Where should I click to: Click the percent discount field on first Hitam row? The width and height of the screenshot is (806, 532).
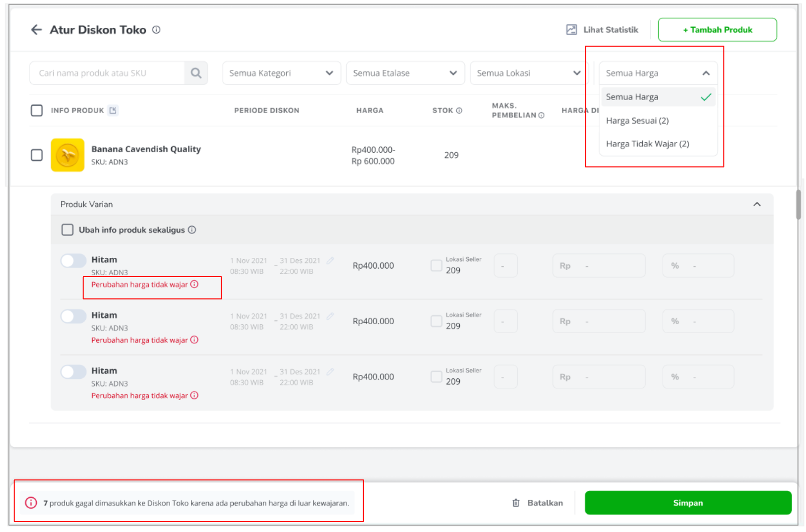(x=698, y=266)
